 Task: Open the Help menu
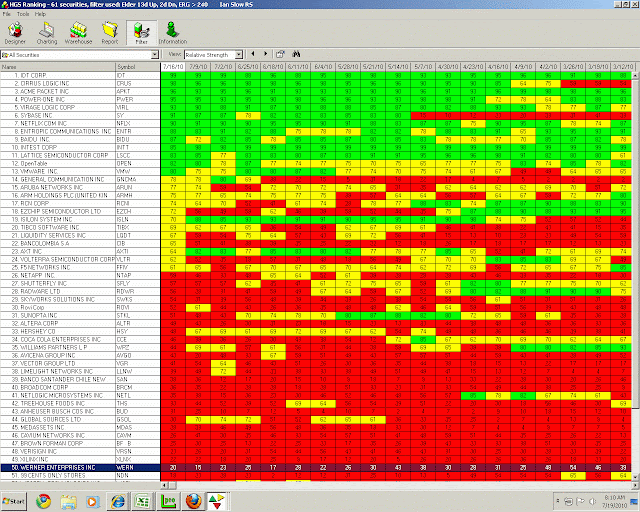click(x=40, y=14)
